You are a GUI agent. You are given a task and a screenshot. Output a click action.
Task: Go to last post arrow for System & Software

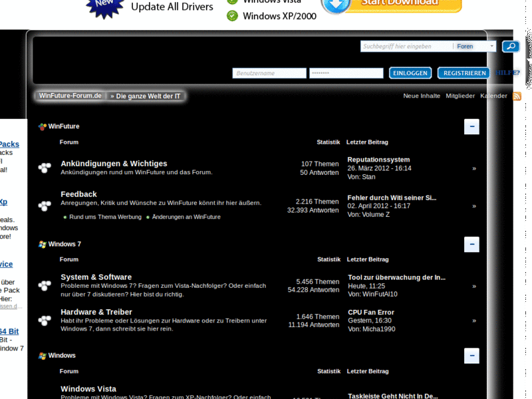pyautogui.click(x=474, y=286)
